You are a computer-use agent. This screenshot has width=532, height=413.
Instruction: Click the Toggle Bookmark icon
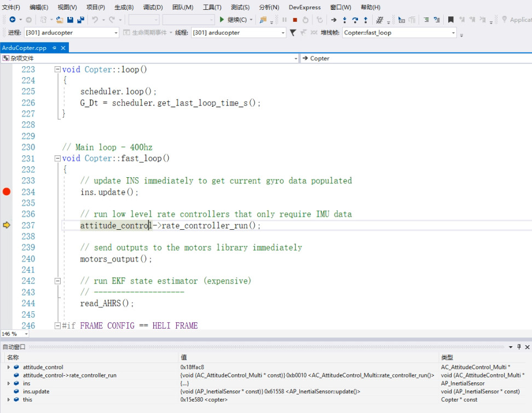click(450, 20)
